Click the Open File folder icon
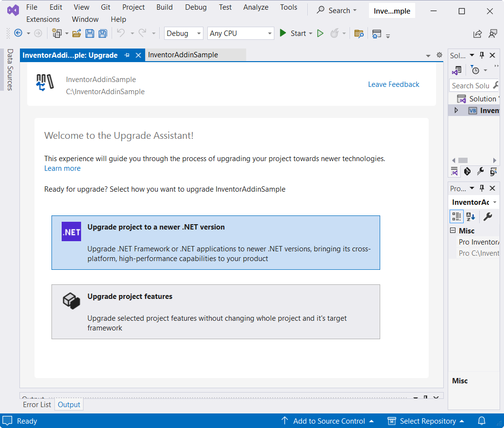 click(x=77, y=33)
